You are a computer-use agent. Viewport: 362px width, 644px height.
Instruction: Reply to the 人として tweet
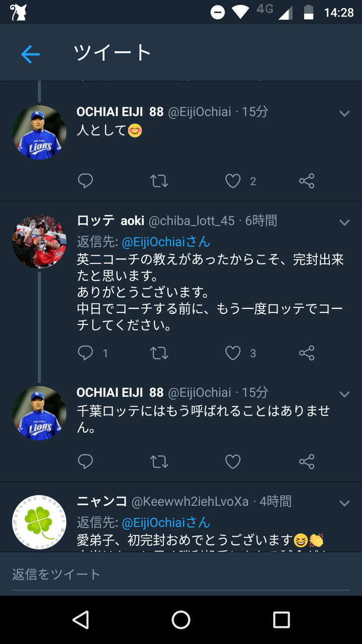point(85,181)
